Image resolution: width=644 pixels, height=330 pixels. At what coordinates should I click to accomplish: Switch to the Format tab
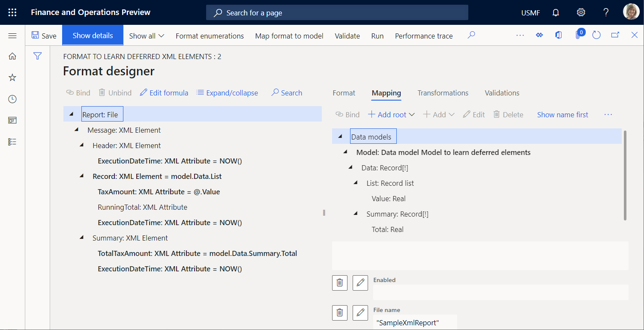[344, 93]
